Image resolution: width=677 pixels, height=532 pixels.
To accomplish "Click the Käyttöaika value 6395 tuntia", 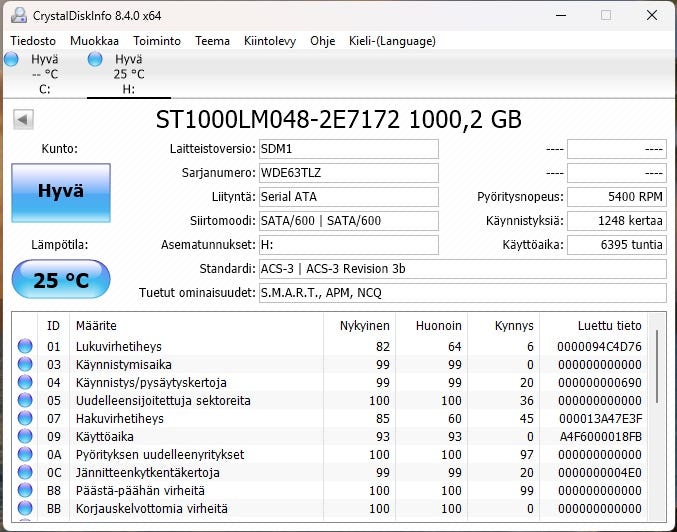I will click(617, 245).
